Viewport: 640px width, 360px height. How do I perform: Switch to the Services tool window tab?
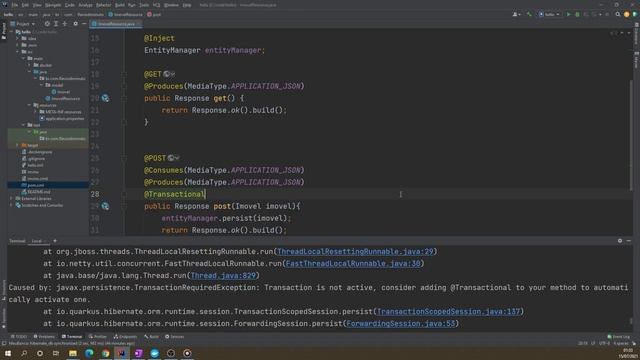175,336
